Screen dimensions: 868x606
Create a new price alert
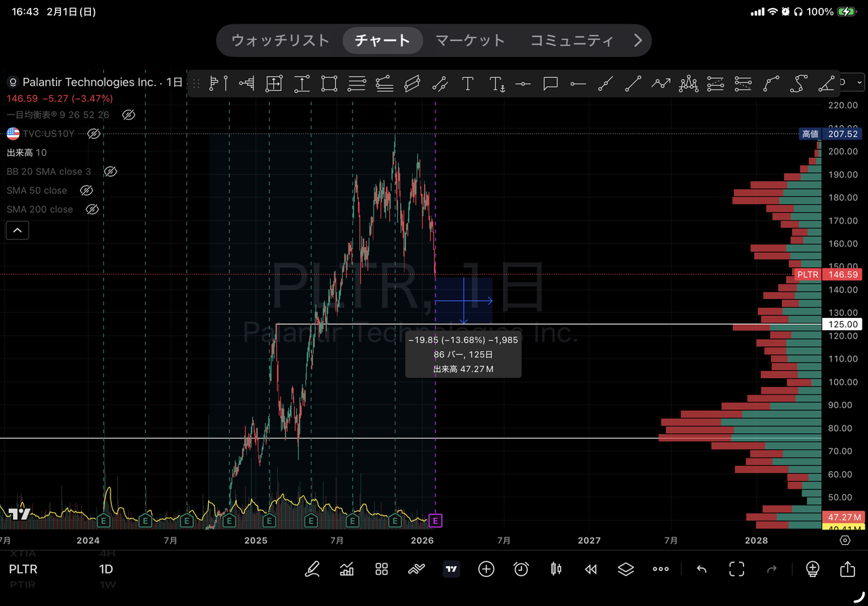click(x=521, y=569)
